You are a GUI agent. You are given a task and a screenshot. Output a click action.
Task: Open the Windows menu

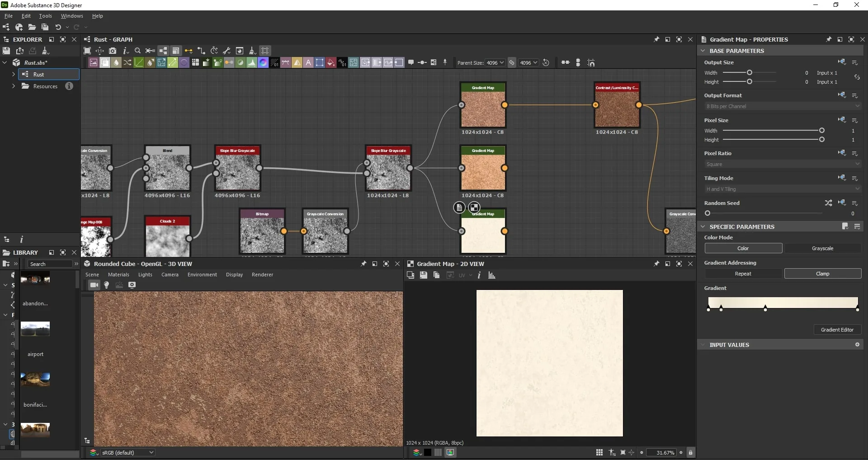(x=72, y=16)
